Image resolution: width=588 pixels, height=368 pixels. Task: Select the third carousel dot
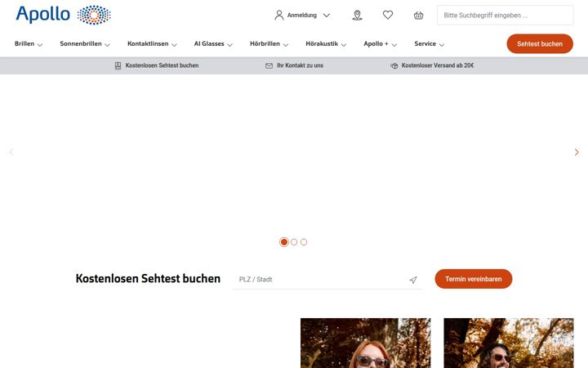[x=304, y=242]
